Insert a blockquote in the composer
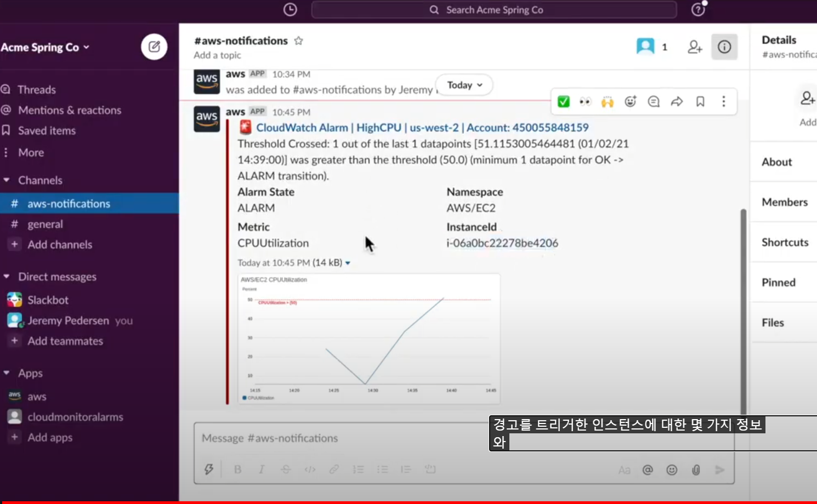 click(406, 469)
